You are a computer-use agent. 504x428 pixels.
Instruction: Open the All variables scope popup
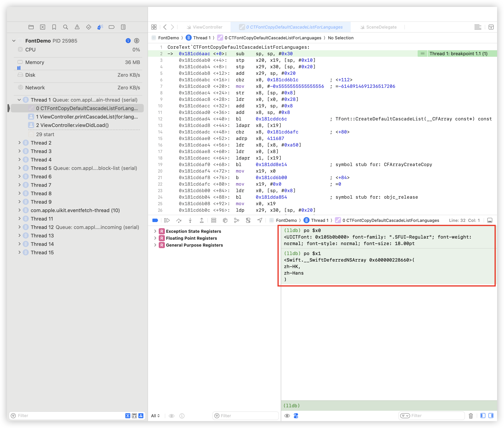[x=155, y=416]
